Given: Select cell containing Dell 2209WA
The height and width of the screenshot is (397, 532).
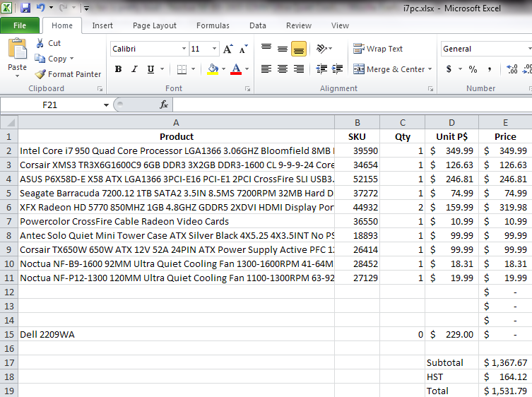Looking at the screenshot, I should [176, 335].
